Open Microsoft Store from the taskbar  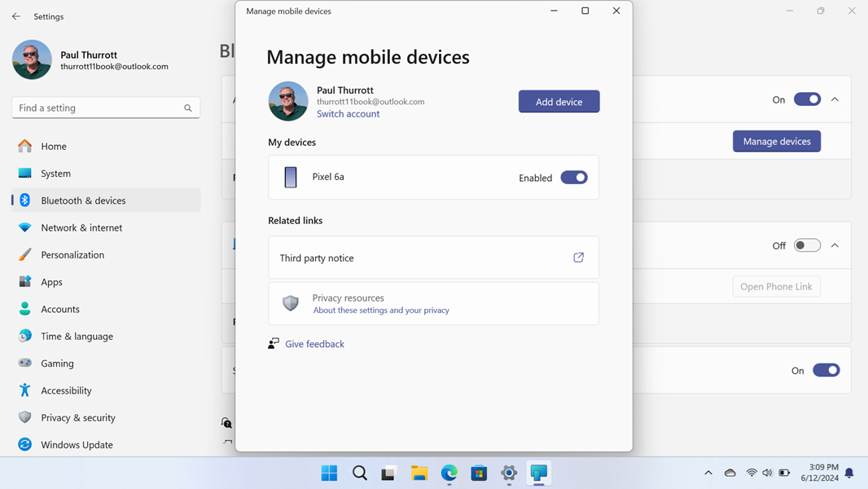(479, 474)
